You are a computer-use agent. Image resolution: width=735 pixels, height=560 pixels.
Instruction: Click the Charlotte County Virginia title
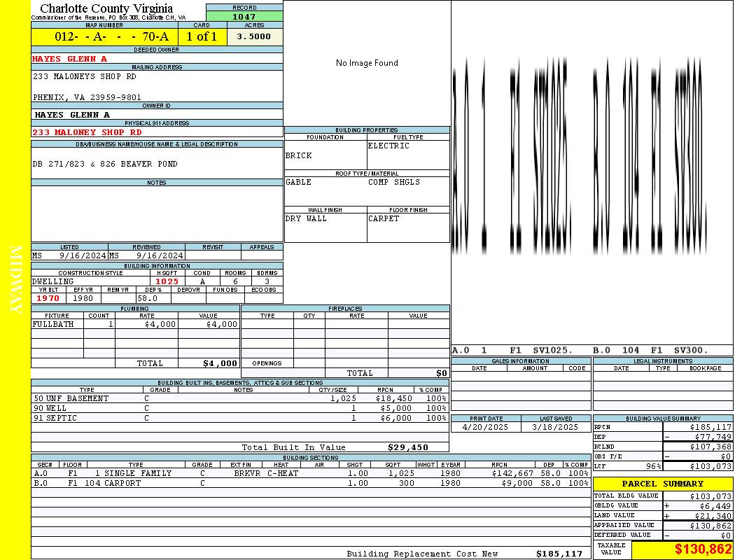click(106, 8)
